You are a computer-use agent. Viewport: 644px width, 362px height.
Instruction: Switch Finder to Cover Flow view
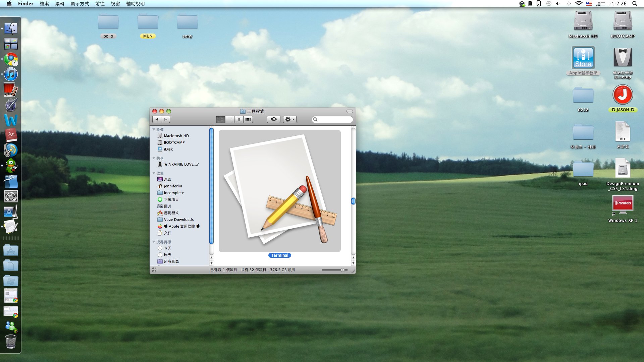pos(248,119)
